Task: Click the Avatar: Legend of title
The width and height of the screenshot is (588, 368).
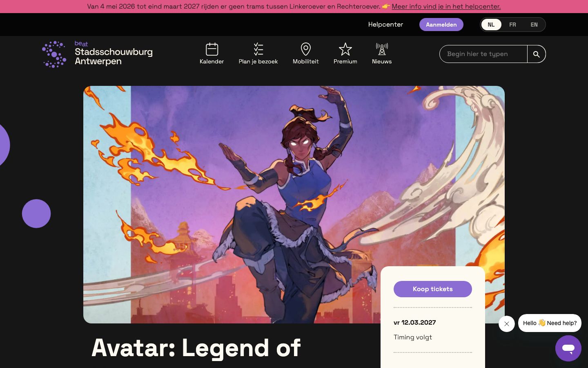Action: coord(196,348)
